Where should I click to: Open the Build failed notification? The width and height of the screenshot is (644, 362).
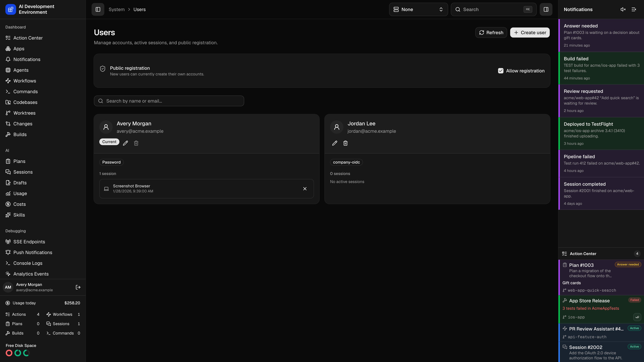point(601,68)
